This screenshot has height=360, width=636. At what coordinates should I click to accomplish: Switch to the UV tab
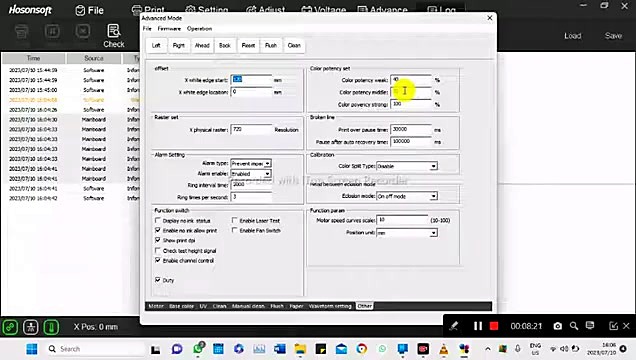(x=203, y=306)
